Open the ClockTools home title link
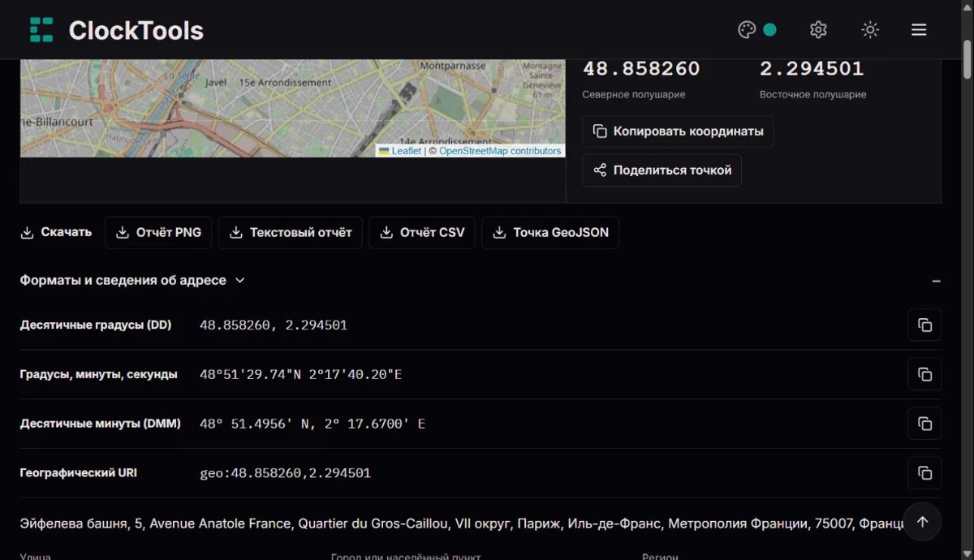 [x=136, y=30]
